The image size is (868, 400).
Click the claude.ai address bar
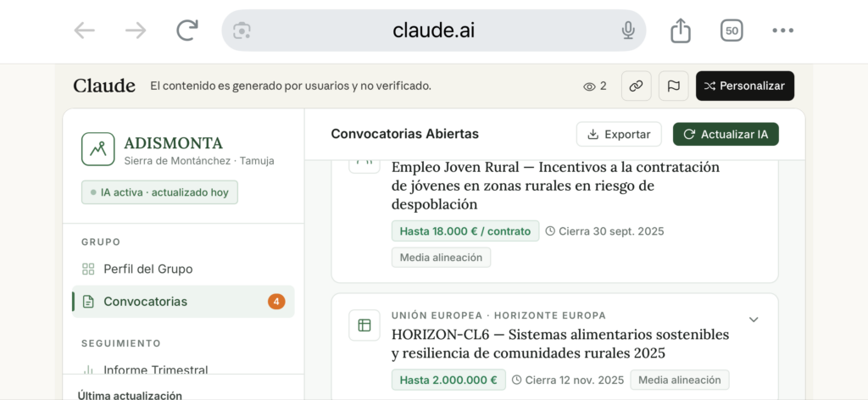point(433,31)
